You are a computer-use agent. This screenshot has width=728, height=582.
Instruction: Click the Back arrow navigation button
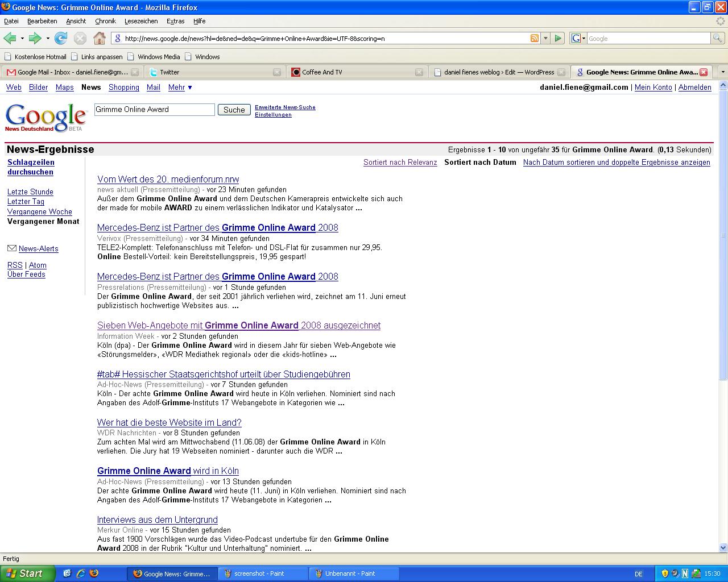[10, 38]
